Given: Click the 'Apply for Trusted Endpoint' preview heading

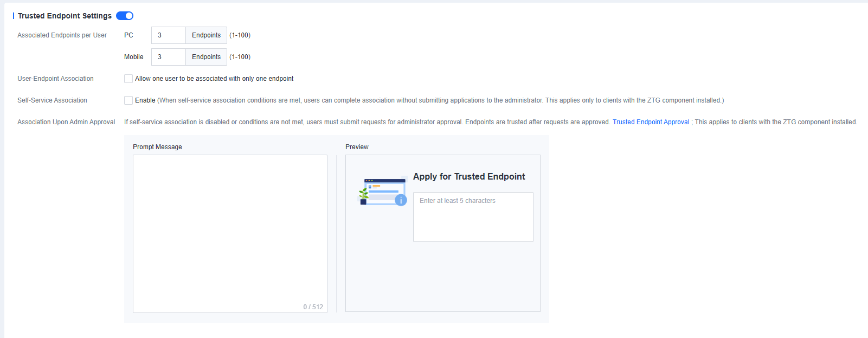Looking at the screenshot, I should click(469, 176).
